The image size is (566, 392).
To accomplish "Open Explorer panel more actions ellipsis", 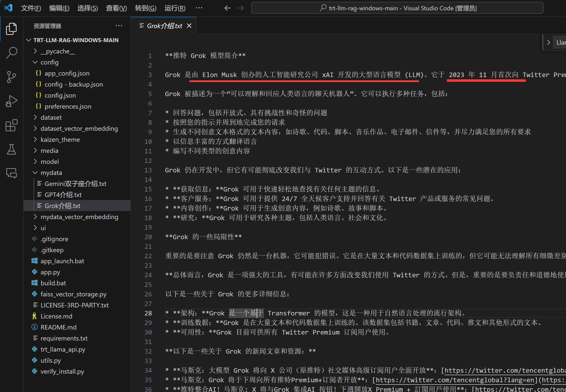I will coord(119,26).
